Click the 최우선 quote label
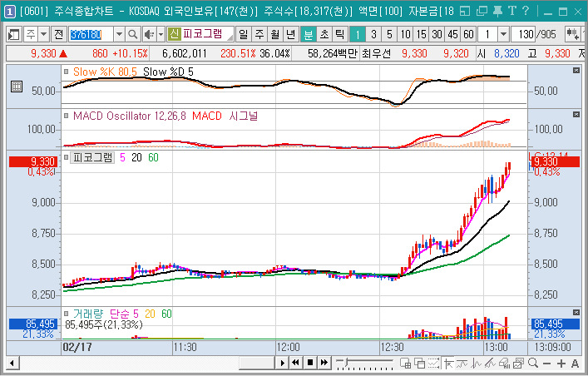Viewport: 588px width, 376px height. pyautogui.click(x=376, y=54)
